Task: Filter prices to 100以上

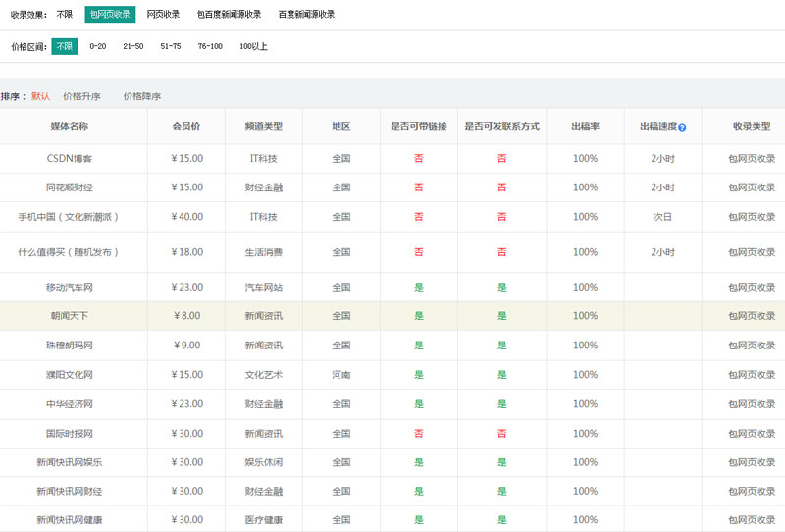Action: 253,46
